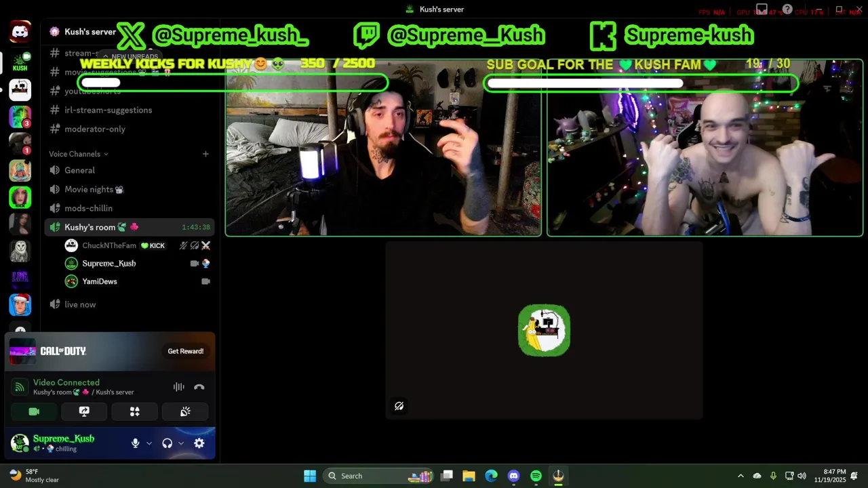868x488 pixels.
Task: Deafen with the headphones toggle
Action: click(167, 443)
